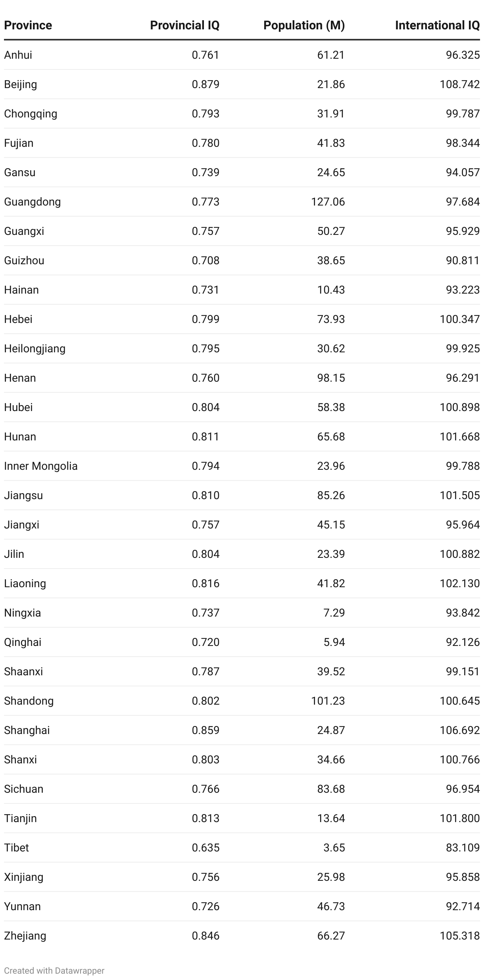This screenshot has height=980, width=484.
Task: Click the Province column header
Action: (x=28, y=25)
